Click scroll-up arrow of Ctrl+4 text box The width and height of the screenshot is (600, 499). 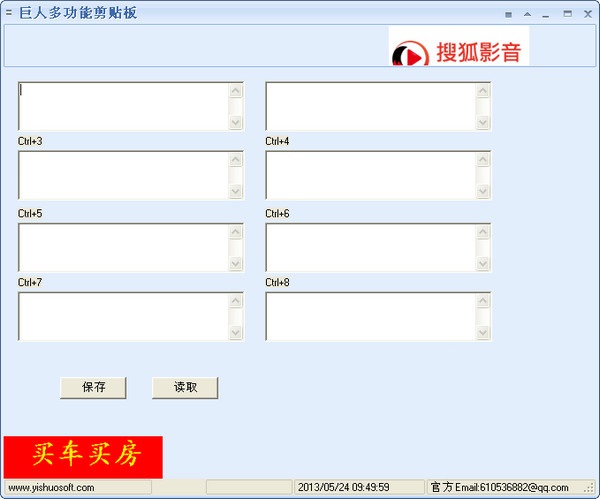pyautogui.click(x=483, y=160)
